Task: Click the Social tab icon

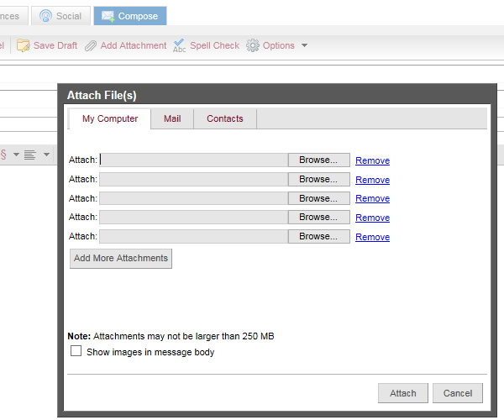Action: [45, 16]
